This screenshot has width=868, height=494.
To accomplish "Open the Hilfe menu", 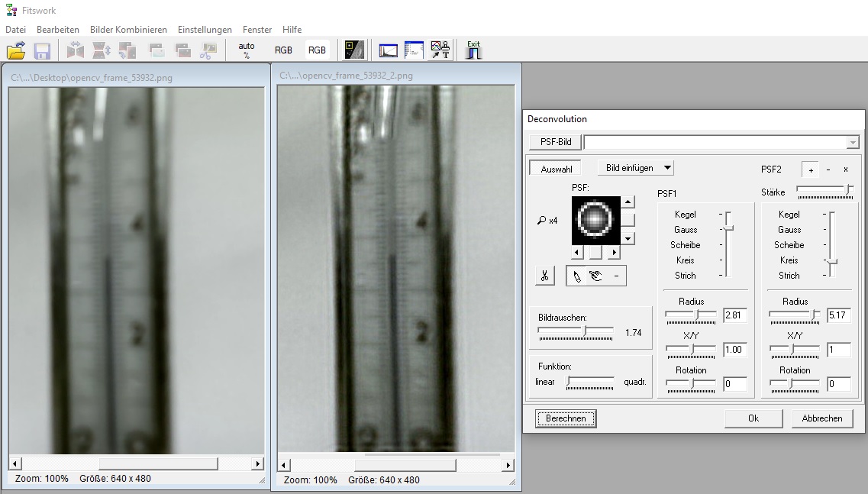I will click(292, 29).
